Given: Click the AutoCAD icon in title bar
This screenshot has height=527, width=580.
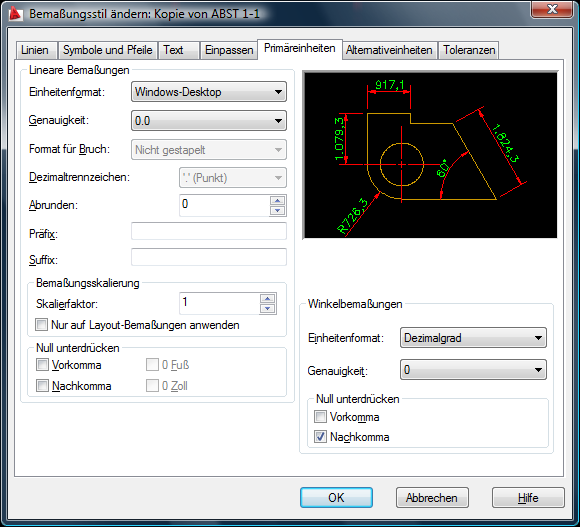Looking at the screenshot, I should 15,13.
